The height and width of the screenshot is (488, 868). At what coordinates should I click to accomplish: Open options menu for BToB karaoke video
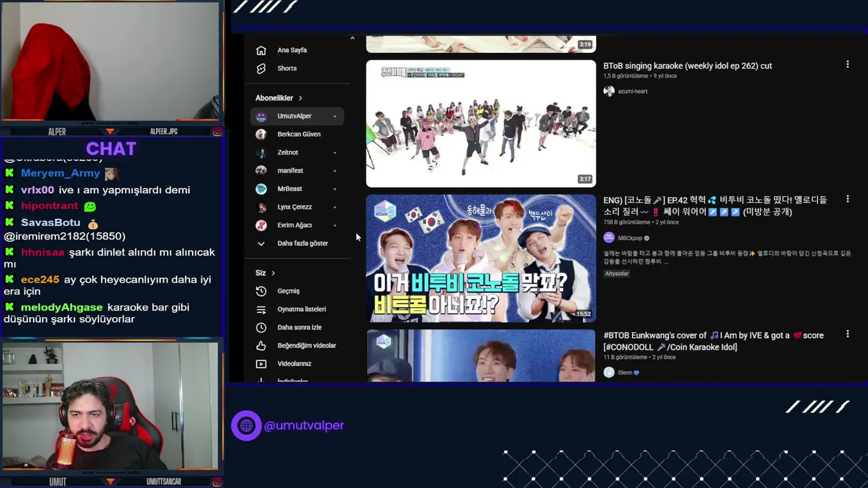847,64
